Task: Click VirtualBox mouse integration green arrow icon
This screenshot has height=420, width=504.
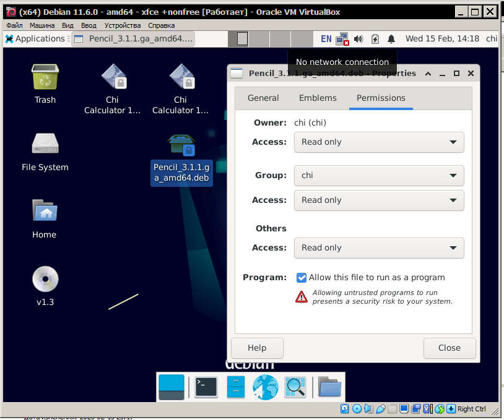Action: point(440,408)
